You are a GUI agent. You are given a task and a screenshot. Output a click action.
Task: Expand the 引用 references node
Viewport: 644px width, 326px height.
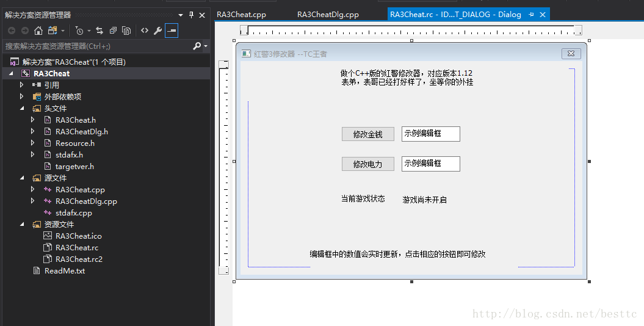pos(22,85)
